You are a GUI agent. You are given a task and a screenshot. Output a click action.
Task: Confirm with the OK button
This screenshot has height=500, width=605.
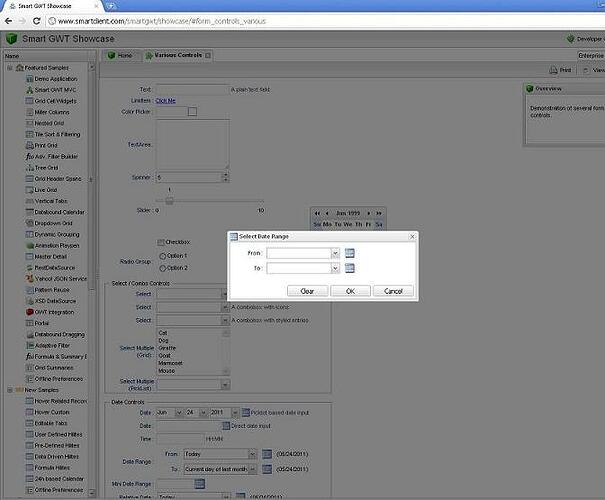pyautogui.click(x=350, y=291)
